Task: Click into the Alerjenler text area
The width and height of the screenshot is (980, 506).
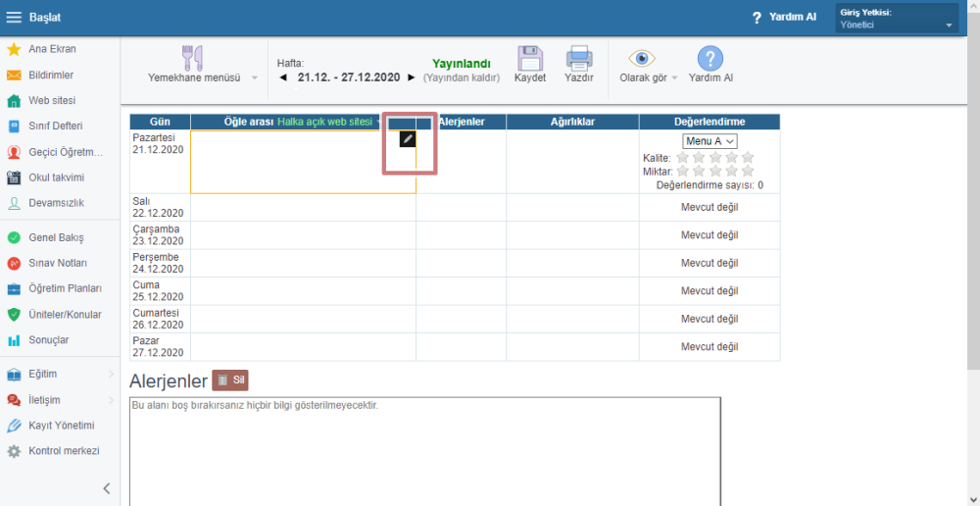Action: [425, 451]
